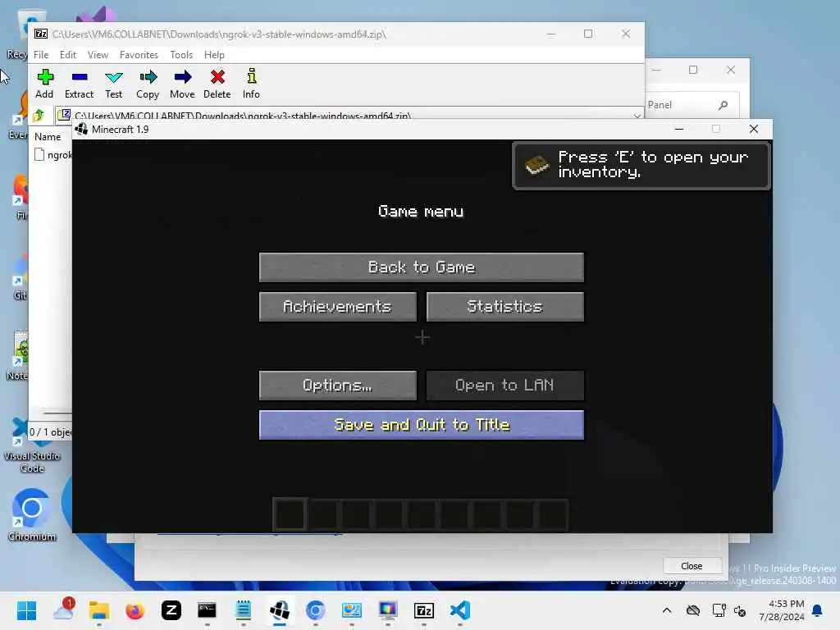This screenshot has height=630, width=840.
Task: Click the Extract icon in 7-Zip
Action: [x=79, y=84]
